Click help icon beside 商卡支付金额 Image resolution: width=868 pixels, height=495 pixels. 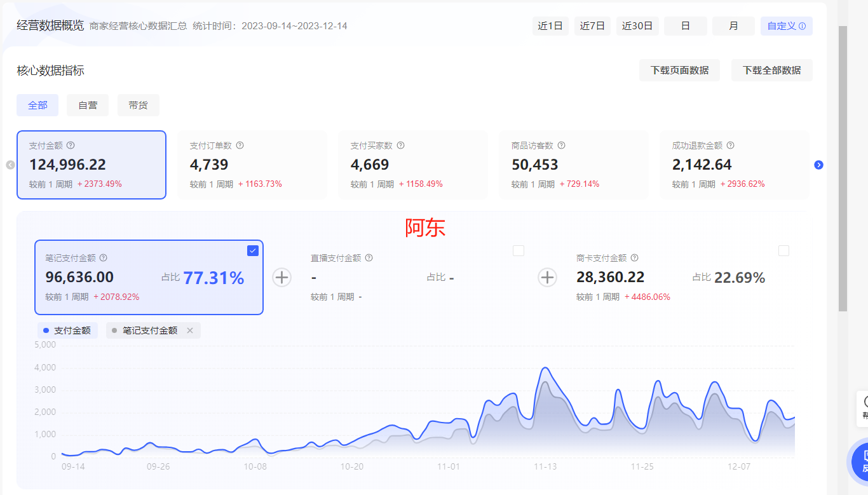tap(634, 258)
